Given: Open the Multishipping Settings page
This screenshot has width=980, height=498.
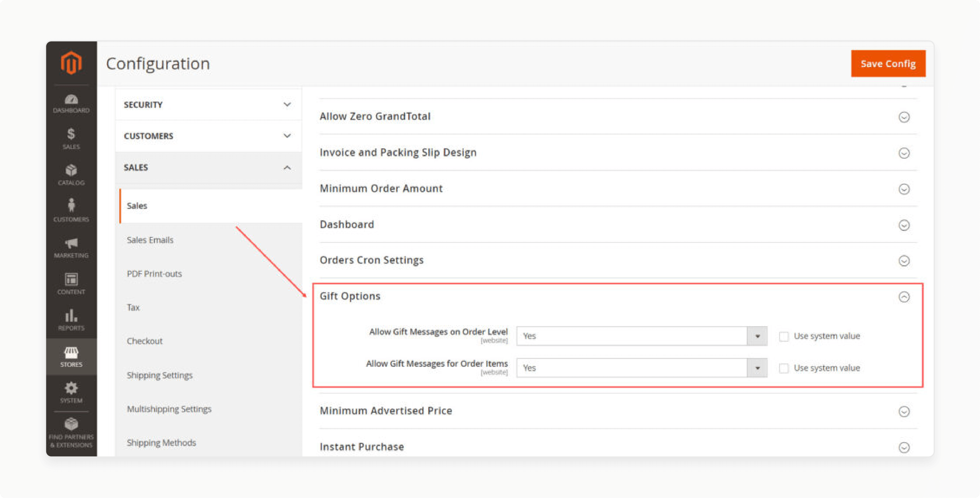Looking at the screenshot, I should point(169,409).
